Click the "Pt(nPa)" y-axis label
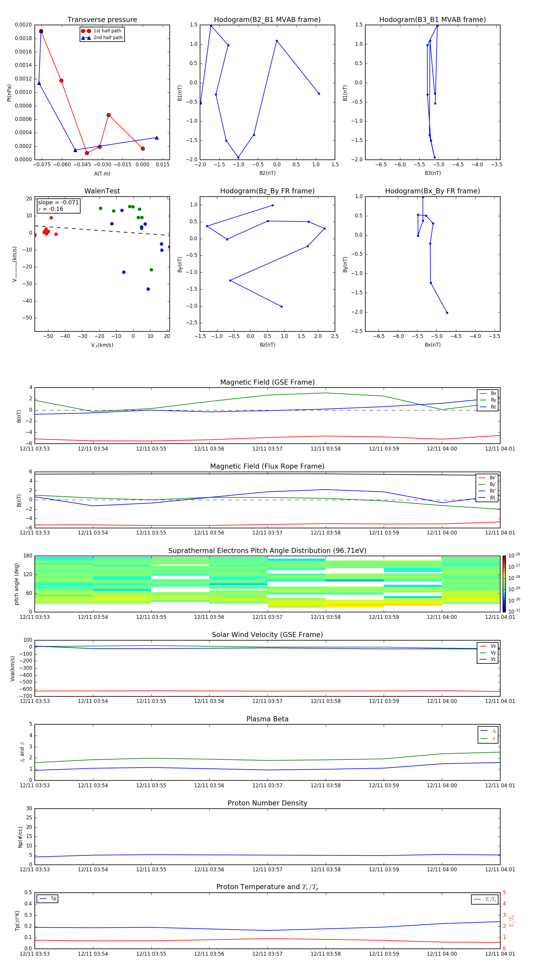 tap(9, 92)
